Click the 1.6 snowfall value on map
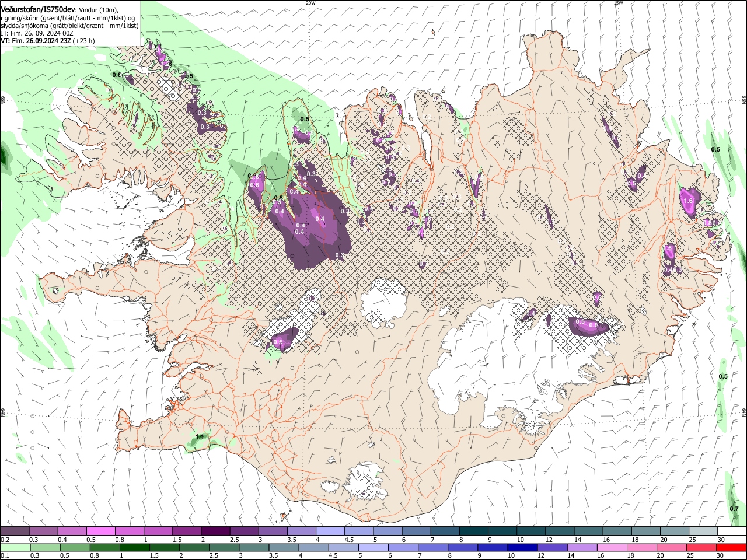 (687, 201)
